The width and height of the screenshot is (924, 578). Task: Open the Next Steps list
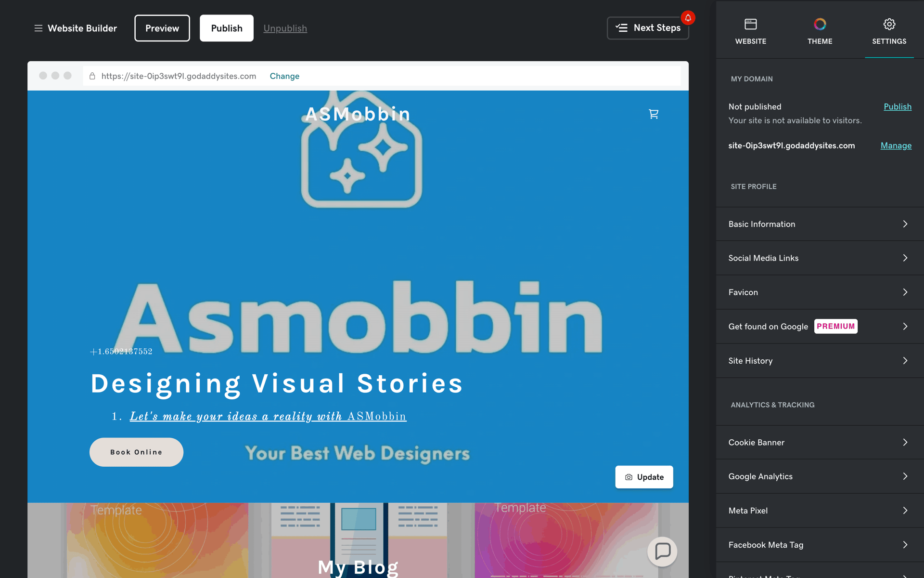648,28
